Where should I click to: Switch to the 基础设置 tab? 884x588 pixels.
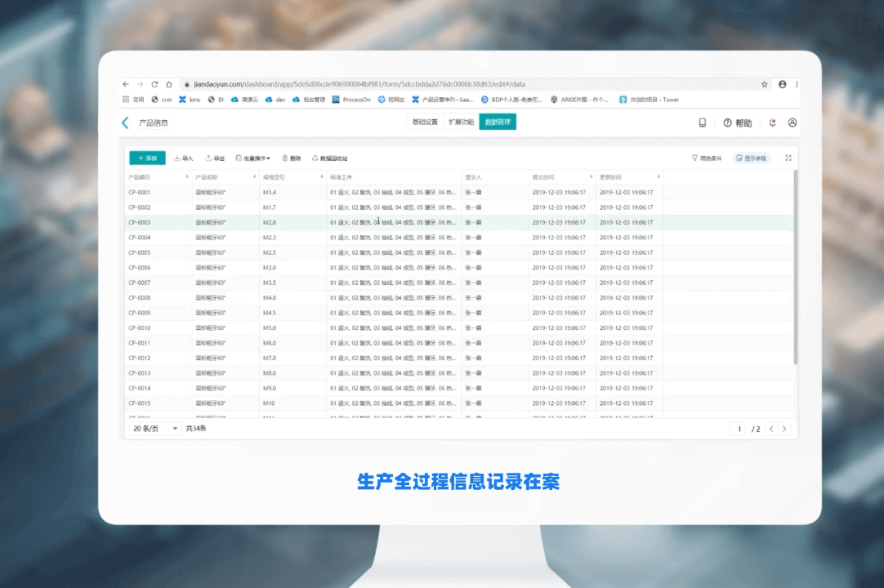click(x=425, y=122)
